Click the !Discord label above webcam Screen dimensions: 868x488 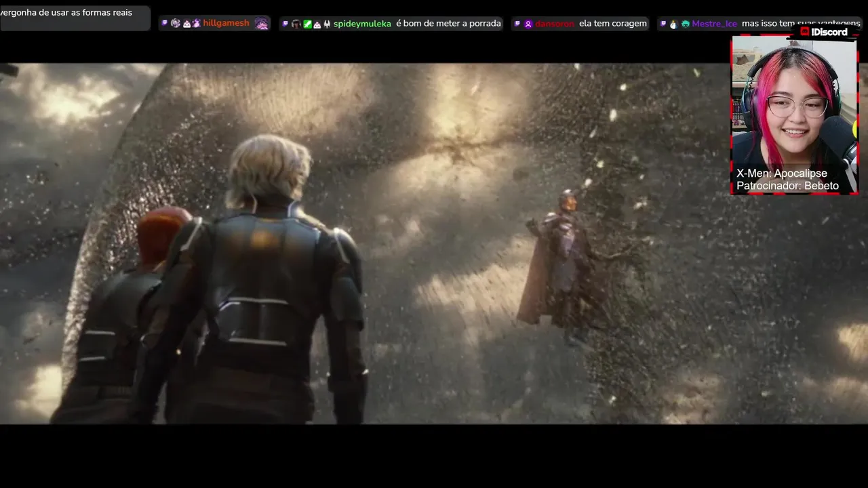point(825,32)
